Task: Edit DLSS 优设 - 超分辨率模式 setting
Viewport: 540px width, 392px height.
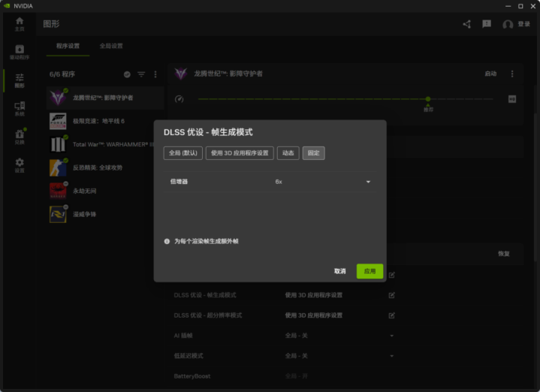Action: click(x=391, y=315)
